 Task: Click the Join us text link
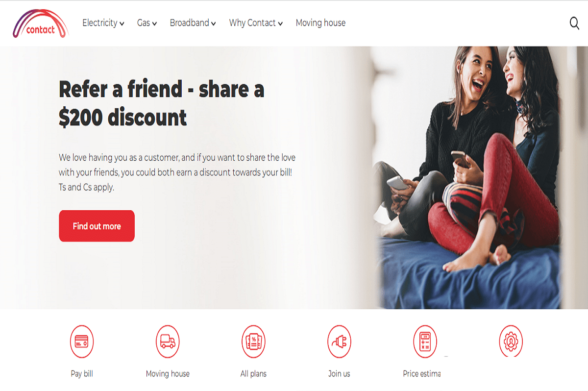coord(339,374)
